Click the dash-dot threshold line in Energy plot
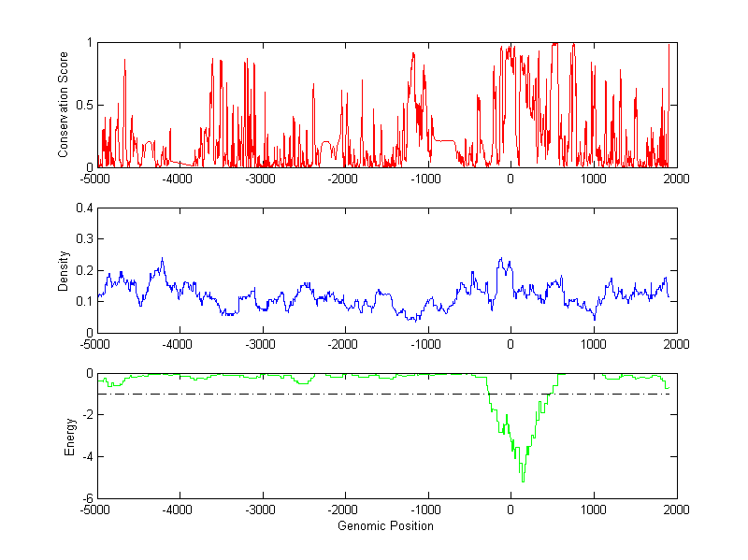The image size is (748, 560). [280, 394]
